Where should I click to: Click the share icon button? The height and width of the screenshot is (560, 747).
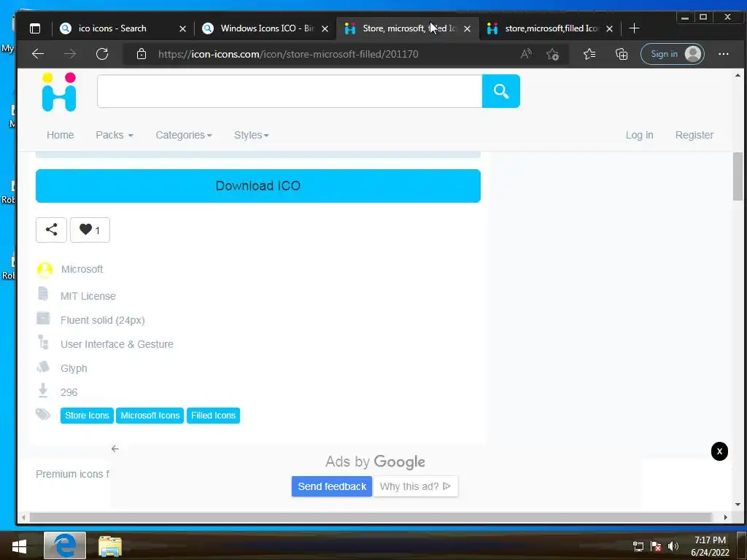[52, 230]
